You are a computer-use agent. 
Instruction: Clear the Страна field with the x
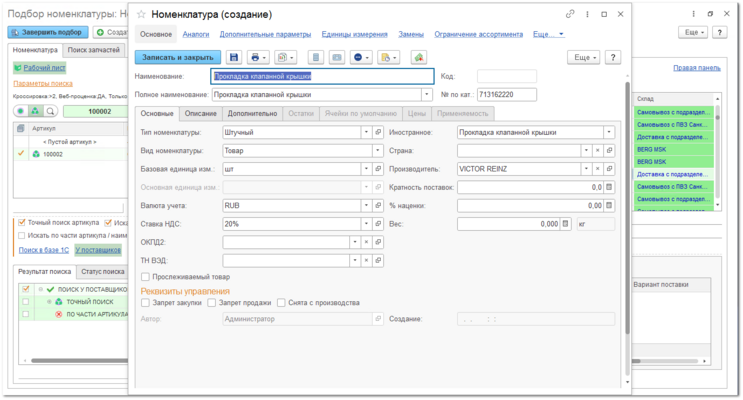pyautogui.click(x=598, y=150)
